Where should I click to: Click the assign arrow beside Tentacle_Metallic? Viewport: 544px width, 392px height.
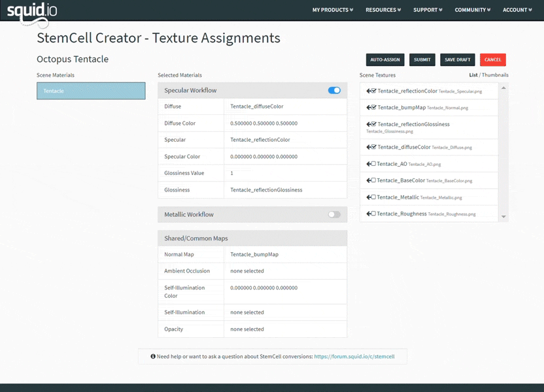pos(368,197)
